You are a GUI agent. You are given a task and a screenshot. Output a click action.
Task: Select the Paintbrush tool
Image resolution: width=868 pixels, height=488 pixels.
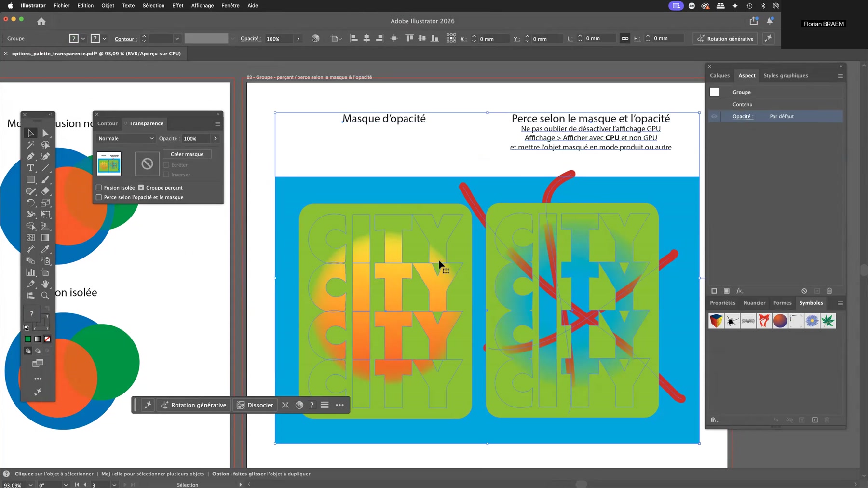tap(45, 179)
